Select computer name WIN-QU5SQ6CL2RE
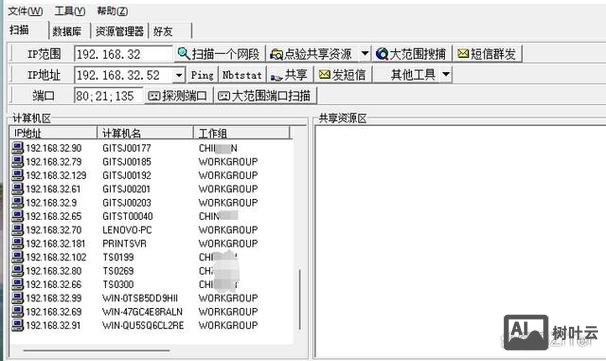Viewport: 606px width, 361px height. [143, 325]
